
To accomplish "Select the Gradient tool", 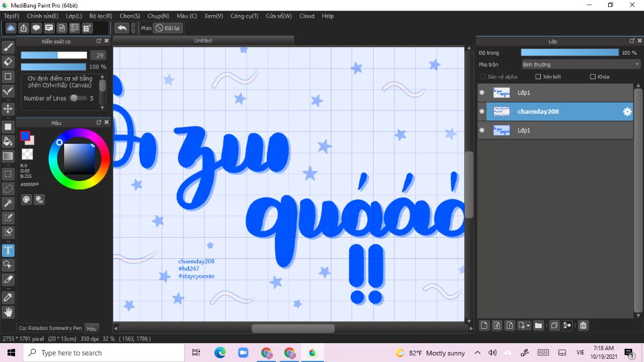I will 8,156.
